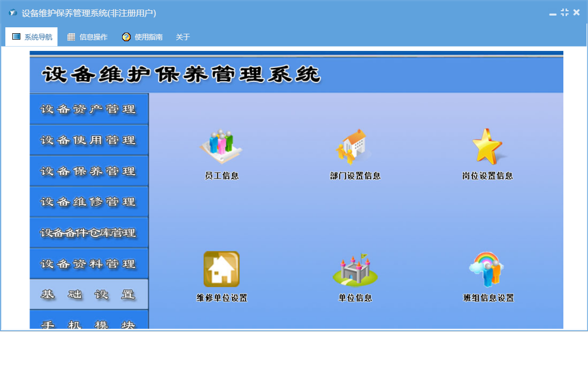Click the 系统导航 monitor icon
This screenshot has height=390, width=588.
tap(16, 36)
